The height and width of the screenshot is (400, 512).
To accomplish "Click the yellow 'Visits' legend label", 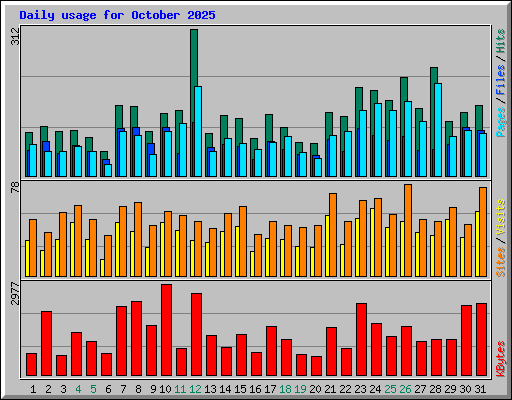I will coord(501,217).
